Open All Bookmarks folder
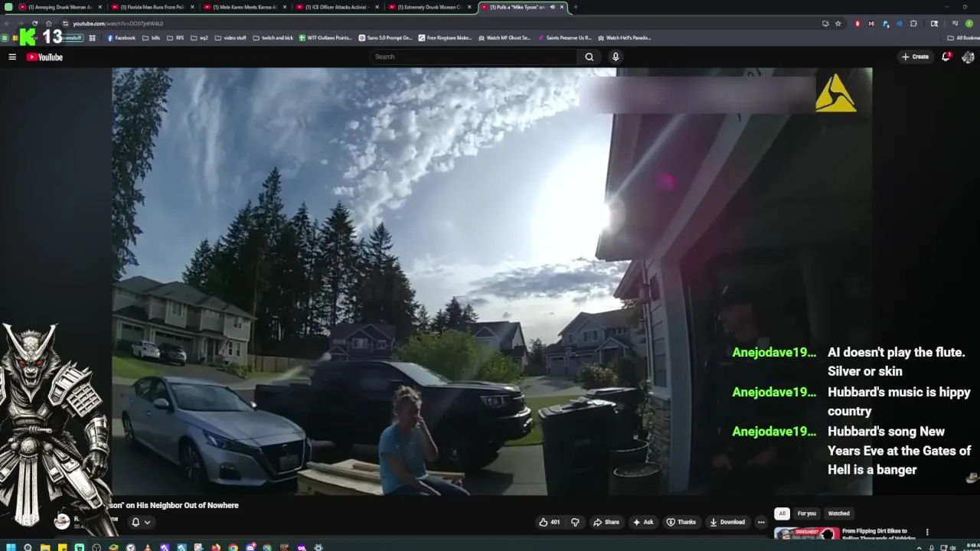The height and width of the screenshot is (551, 980). point(963,37)
